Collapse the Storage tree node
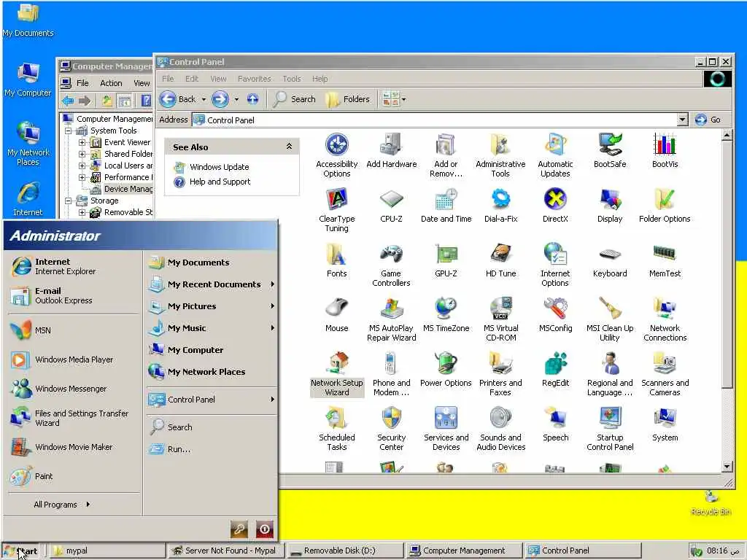Image resolution: width=747 pixels, height=560 pixels. 69,201
